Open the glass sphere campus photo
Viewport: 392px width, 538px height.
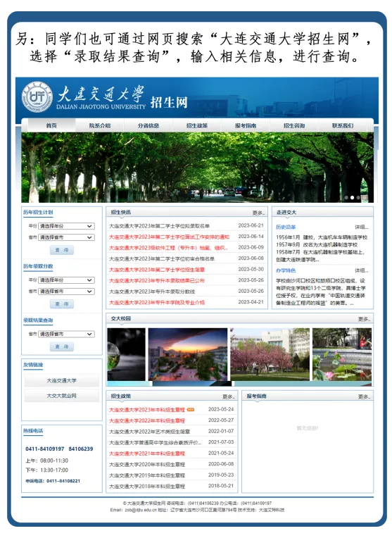[126, 354]
